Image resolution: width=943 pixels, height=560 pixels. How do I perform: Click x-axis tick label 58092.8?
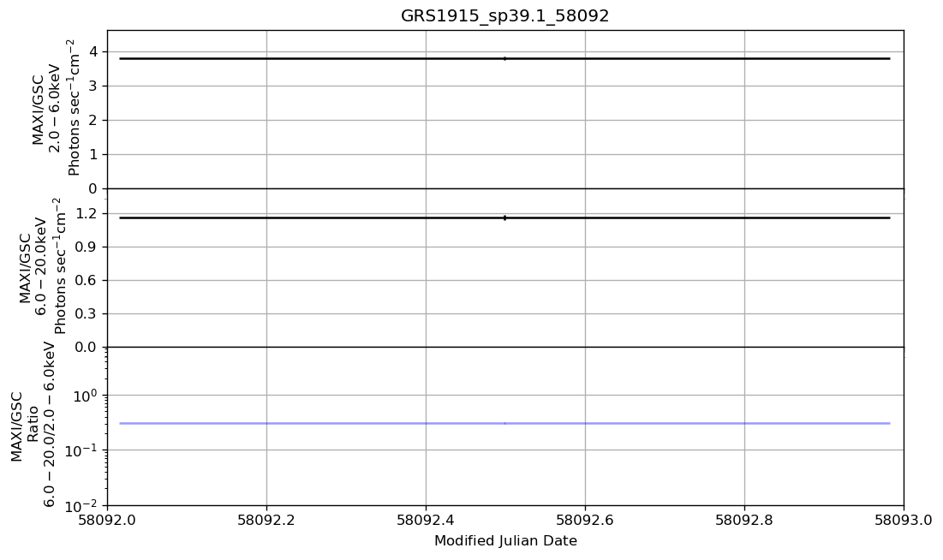[x=744, y=520]
